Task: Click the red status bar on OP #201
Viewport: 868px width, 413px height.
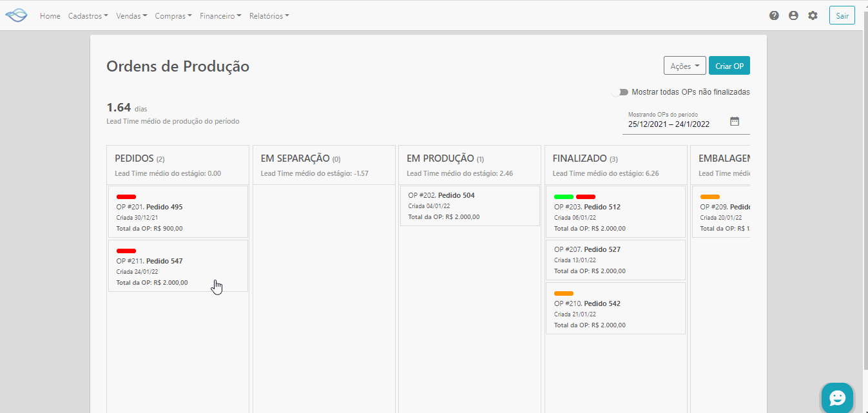Action: (x=126, y=197)
